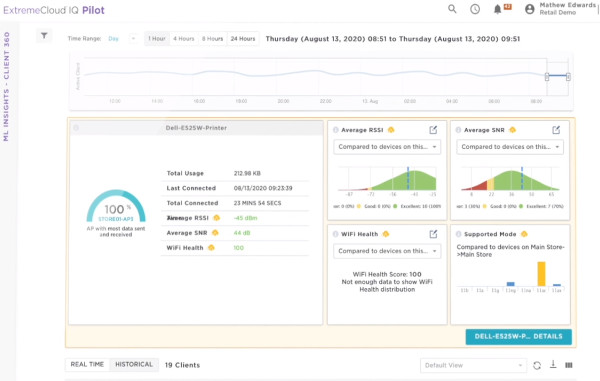Click the Average SNR distribution chart
This screenshot has width=600, height=381.
[510, 179]
